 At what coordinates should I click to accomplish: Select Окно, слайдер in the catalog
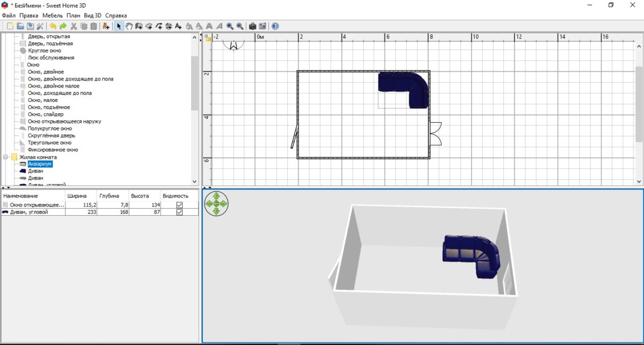[x=46, y=114]
